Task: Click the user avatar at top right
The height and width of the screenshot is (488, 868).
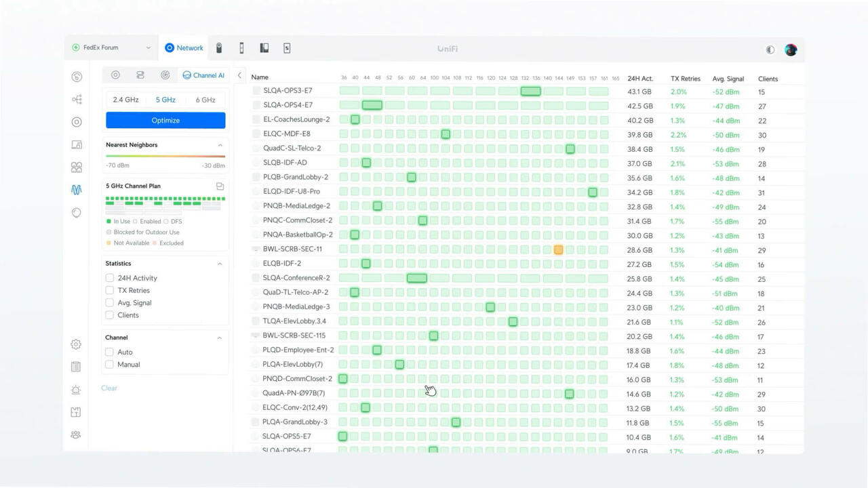Action: [x=790, y=49]
